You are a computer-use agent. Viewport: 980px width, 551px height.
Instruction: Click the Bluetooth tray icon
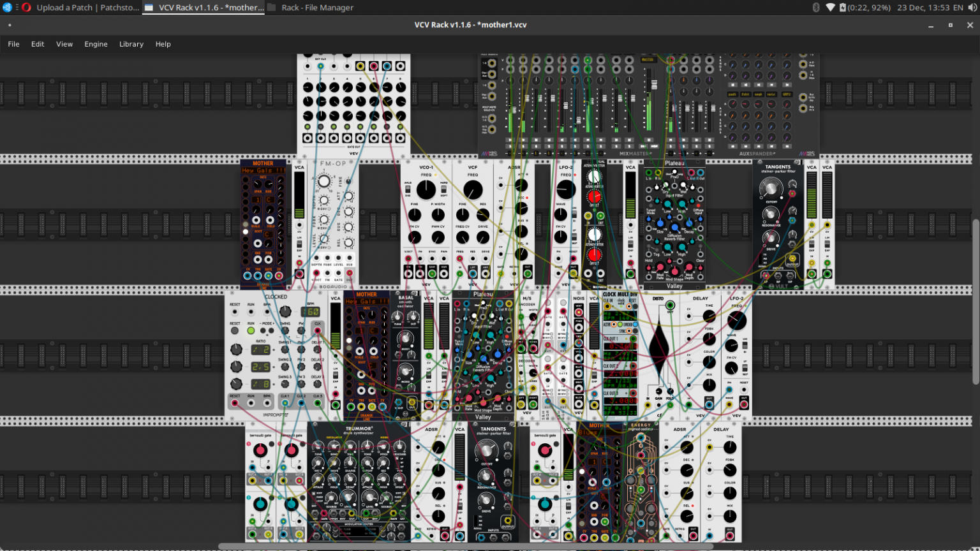816,8
